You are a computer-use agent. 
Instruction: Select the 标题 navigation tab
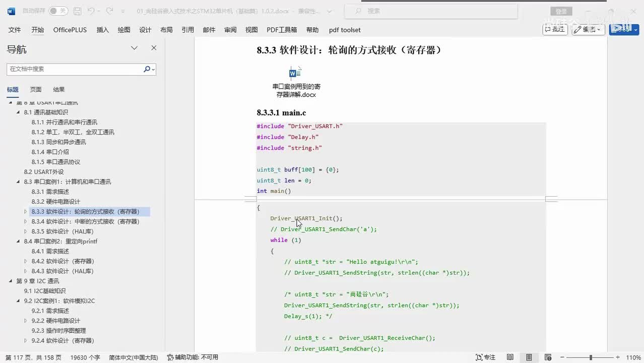tap(13, 89)
